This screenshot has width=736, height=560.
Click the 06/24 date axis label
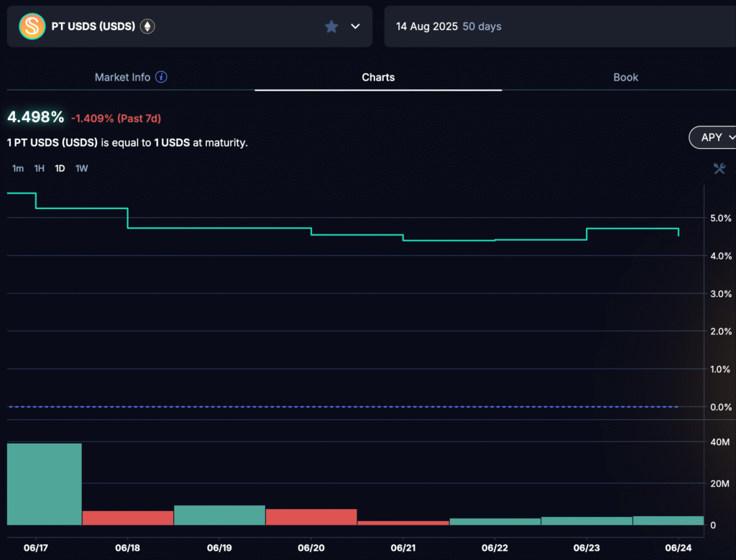(x=678, y=548)
